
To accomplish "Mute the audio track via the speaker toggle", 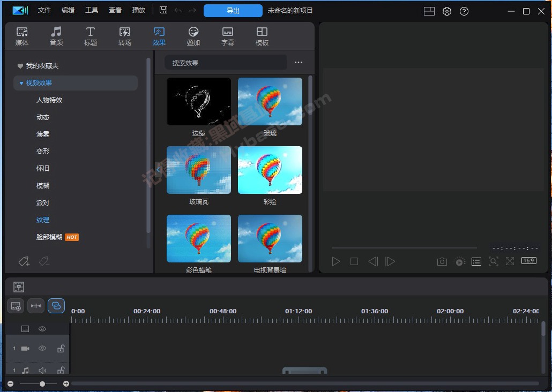I will [x=42, y=370].
